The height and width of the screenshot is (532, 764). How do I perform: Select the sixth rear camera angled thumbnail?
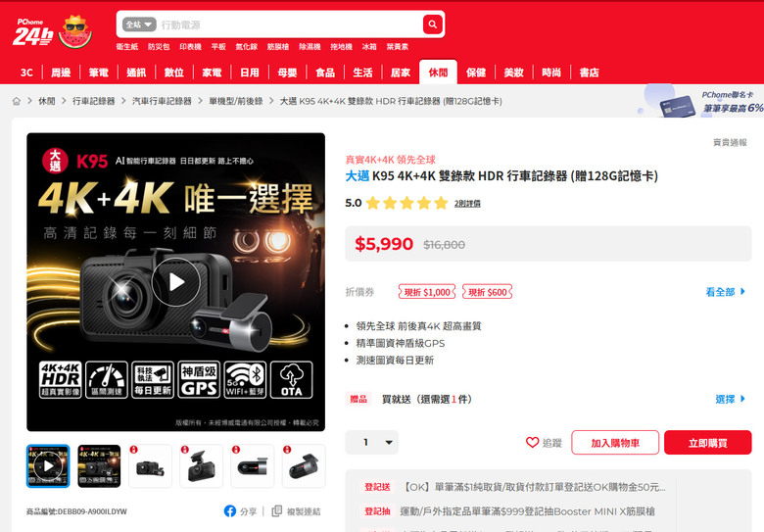coord(304,466)
